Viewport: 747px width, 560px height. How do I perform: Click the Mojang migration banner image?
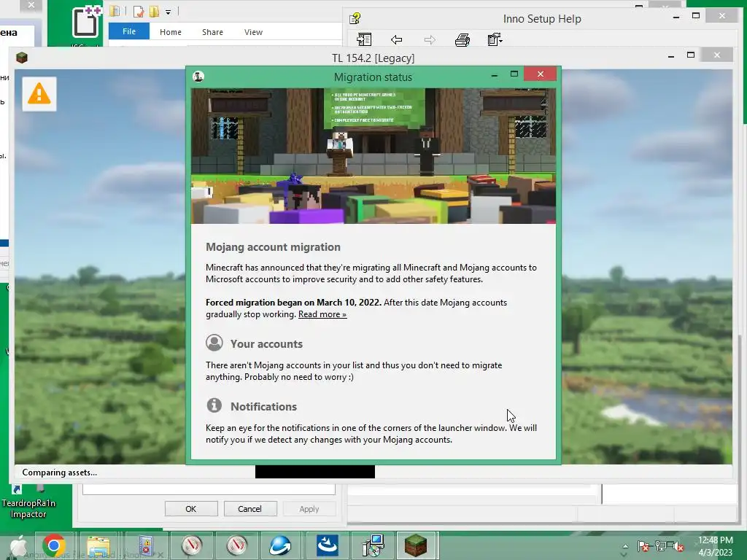(373, 156)
